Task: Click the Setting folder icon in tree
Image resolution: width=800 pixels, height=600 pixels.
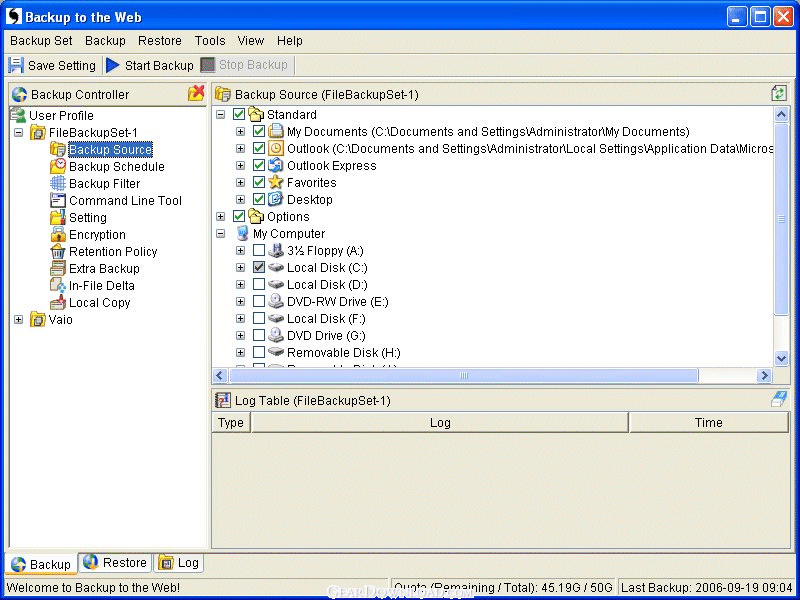Action: [58, 217]
